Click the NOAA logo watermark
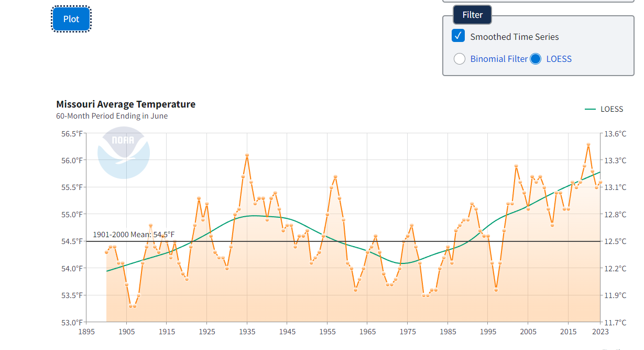644x350 pixels. pos(124,152)
